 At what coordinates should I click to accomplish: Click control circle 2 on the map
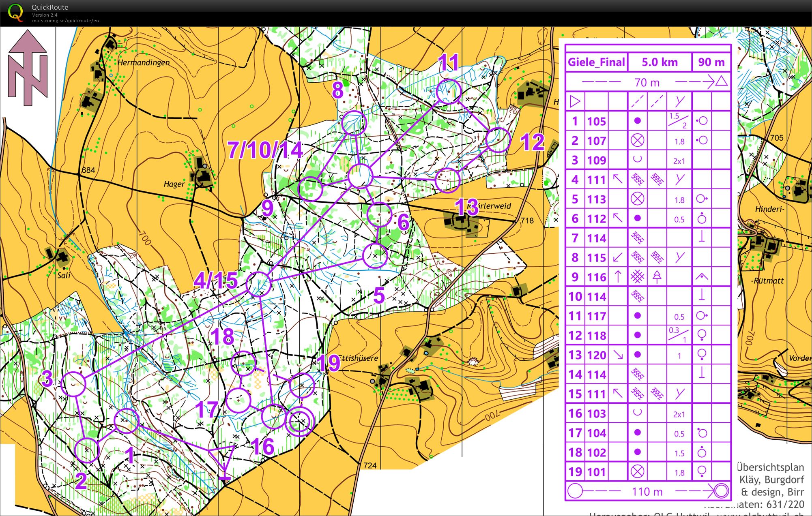(87, 450)
